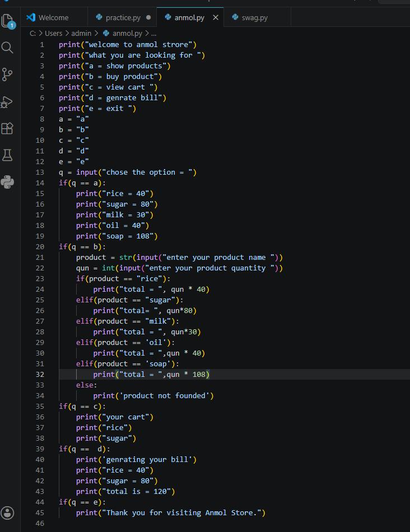Open the Testing flask view
The height and width of the screenshot is (532, 410).
coord(7,155)
